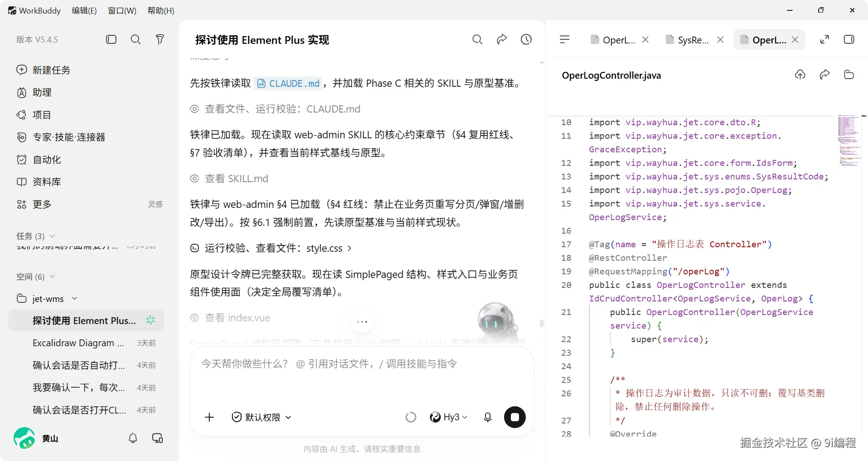
Task: Open containing folder of the file
Action: click(x=849, y=75)
